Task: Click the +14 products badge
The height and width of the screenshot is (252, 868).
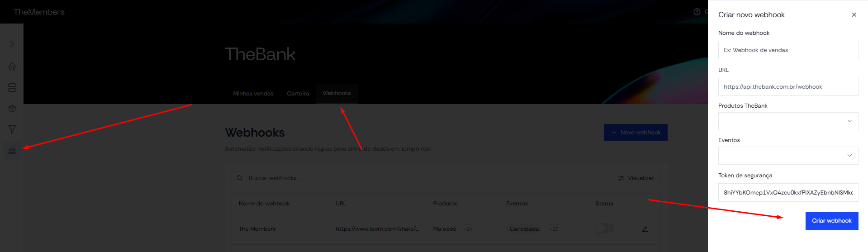Action: (468, 229)
